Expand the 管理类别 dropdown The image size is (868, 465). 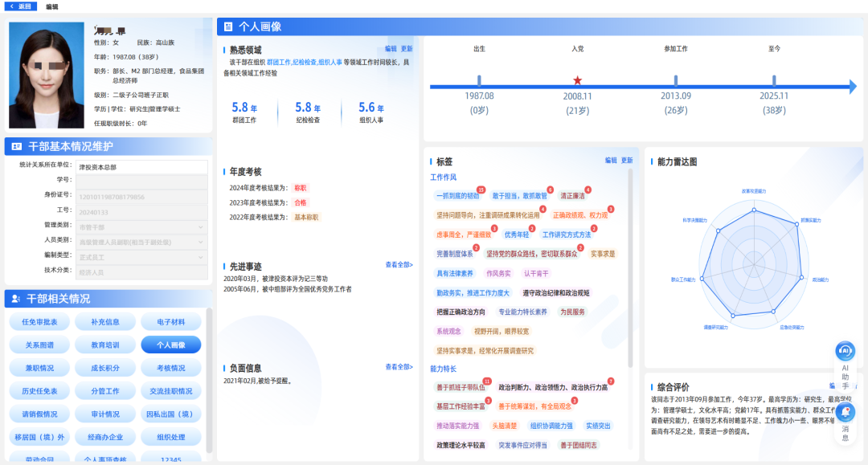141,227
